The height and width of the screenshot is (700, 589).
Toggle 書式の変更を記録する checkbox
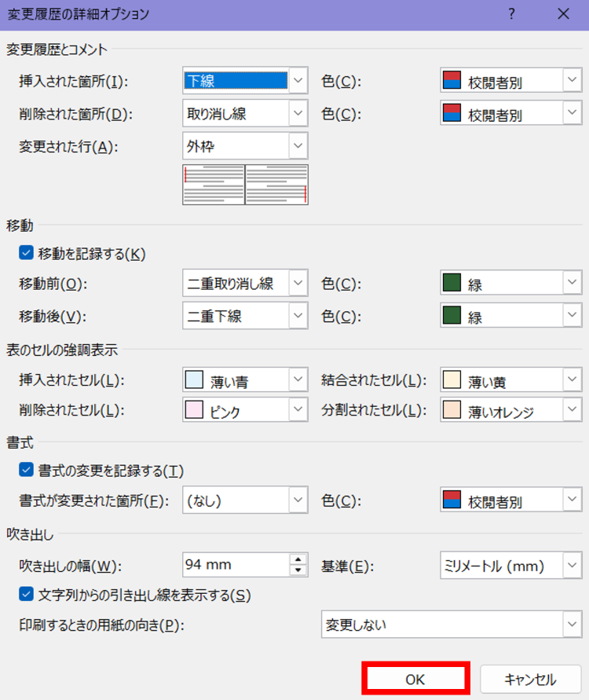27,470
